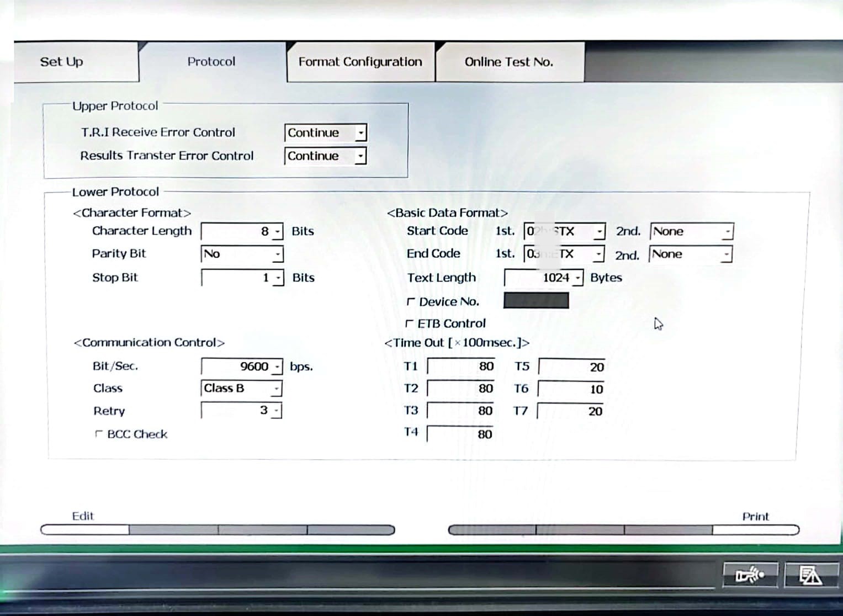Tick the Device No. checkbox

click(410, 302)
